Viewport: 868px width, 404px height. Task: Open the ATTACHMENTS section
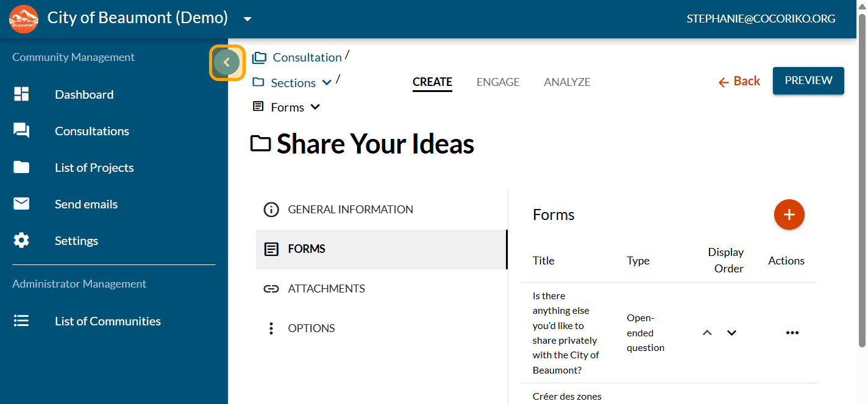(x=326, y=289)
